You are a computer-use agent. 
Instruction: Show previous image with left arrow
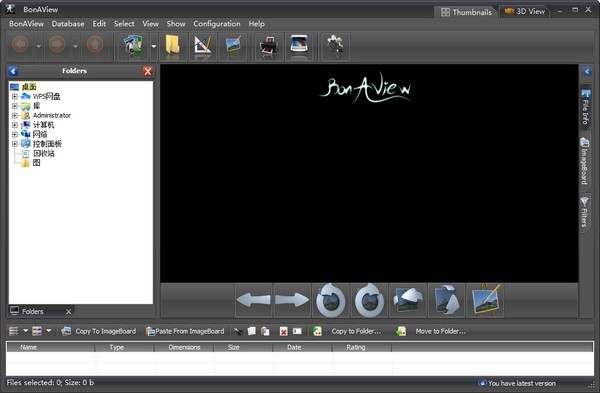click(x=253, y=300)
